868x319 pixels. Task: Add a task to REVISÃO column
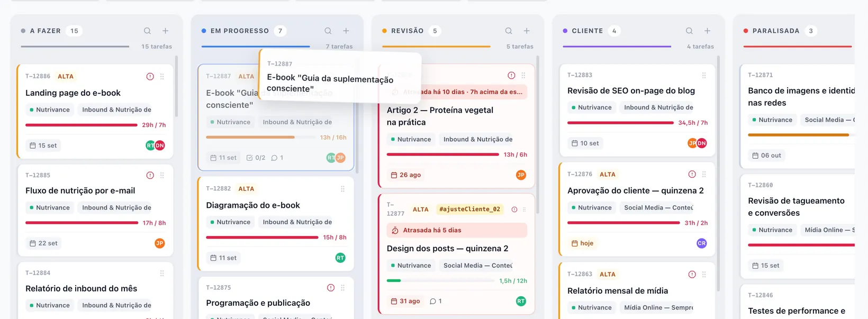(527, 31)
